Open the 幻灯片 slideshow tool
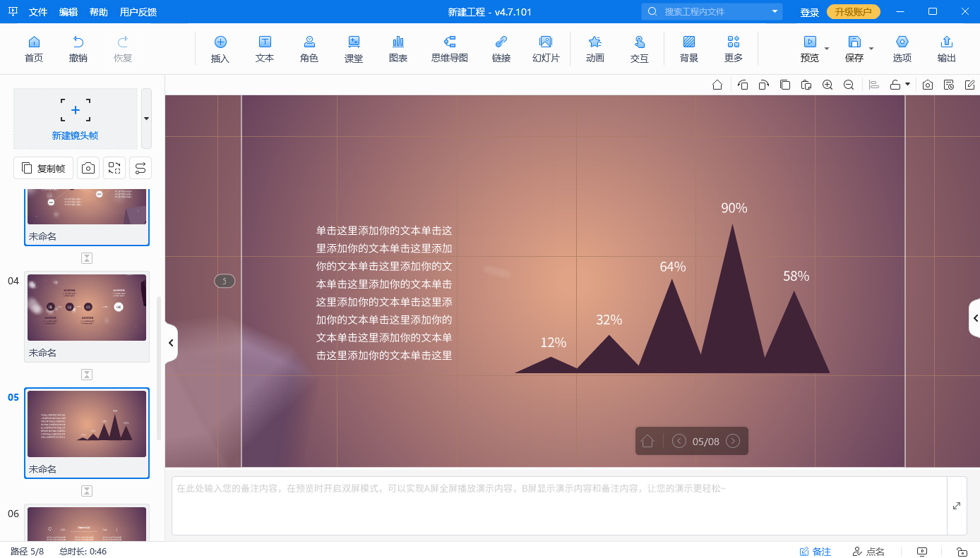The image size is (980, 558). pos(546,49)
